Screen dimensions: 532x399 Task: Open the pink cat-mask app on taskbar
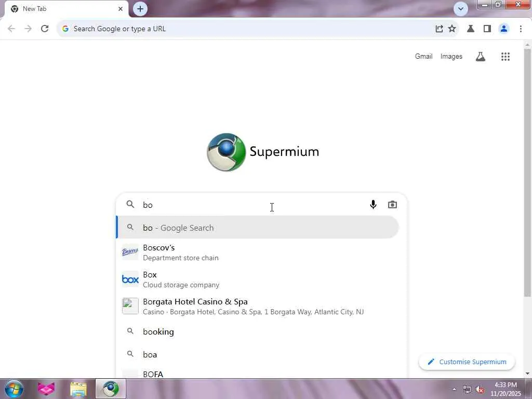click(x=46, y=389)
